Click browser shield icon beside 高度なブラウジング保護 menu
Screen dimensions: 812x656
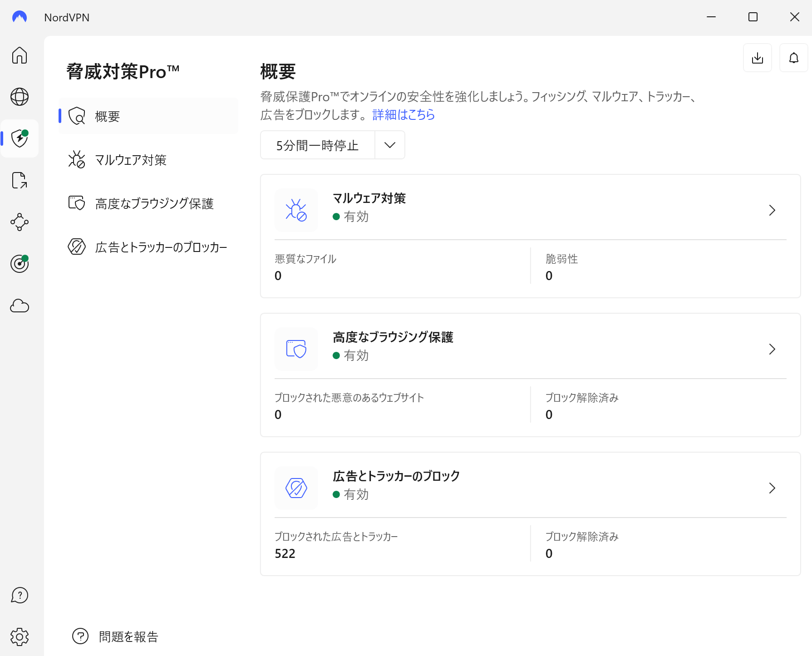(x=77, y=203)
